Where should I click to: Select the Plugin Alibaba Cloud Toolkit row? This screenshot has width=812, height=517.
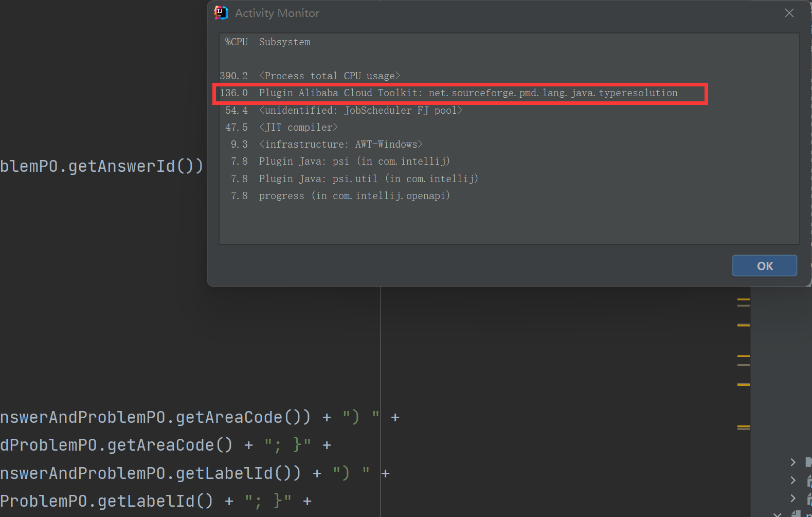(509, 93)
